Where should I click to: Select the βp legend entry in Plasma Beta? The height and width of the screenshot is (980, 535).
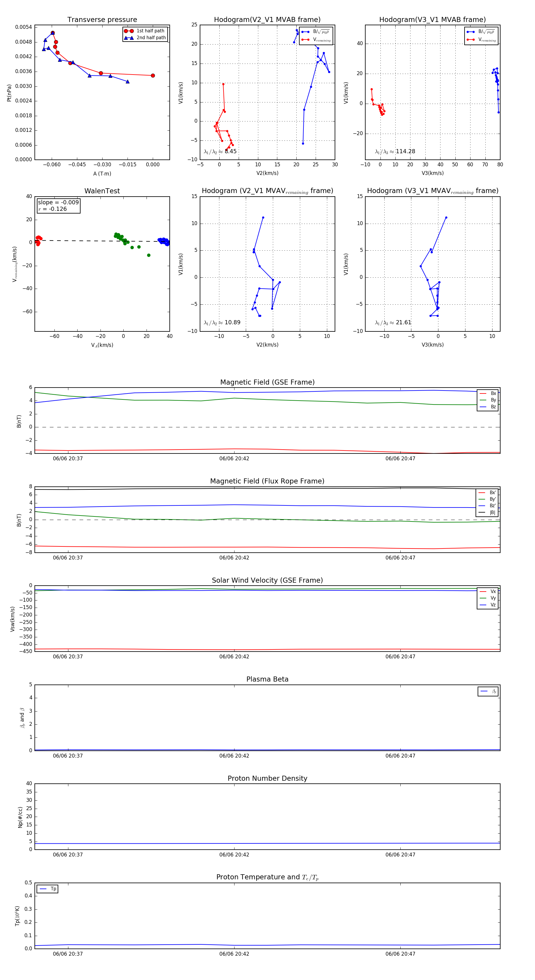(x=488, y=691)
